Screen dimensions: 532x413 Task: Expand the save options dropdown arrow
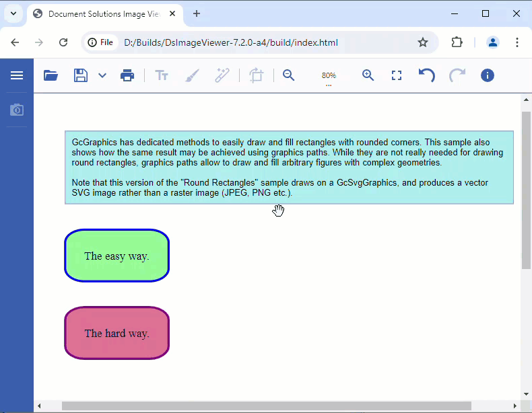[x=102, y=75]
